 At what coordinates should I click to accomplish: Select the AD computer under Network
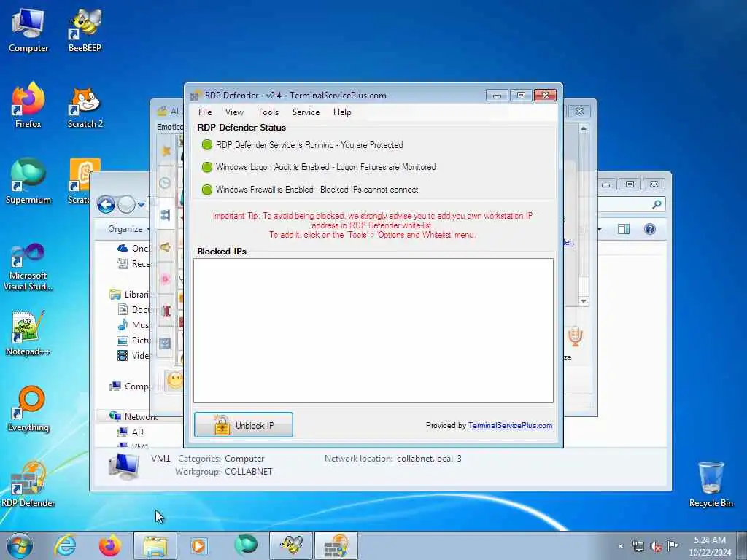click(x=131, y=432)
